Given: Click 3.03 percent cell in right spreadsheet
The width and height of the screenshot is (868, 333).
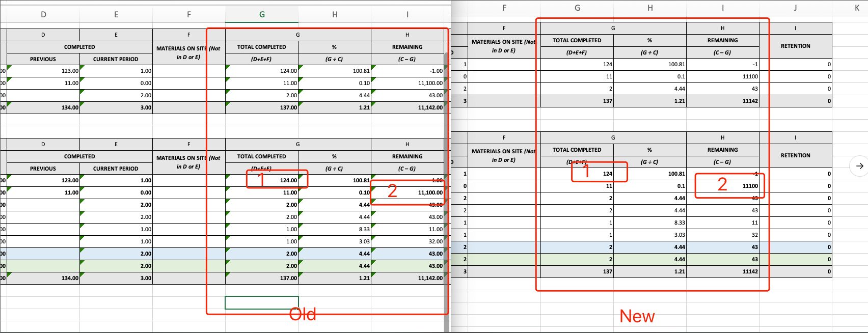Looking at the screenshot, I should click(650, 235).
